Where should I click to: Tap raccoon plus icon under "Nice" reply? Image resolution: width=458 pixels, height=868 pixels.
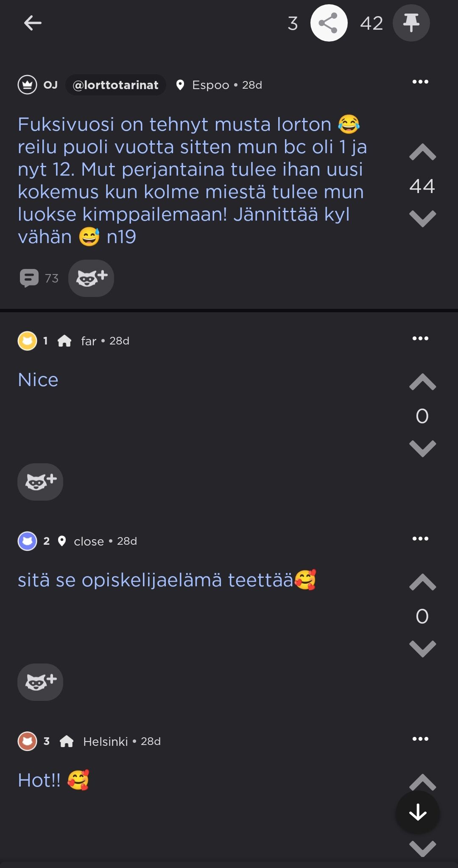pyautogui.click(x=40, y=482)
